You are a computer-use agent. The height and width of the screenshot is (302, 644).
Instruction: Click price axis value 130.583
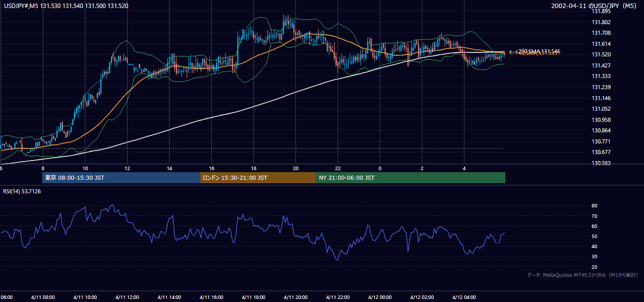tap(601, 163)
